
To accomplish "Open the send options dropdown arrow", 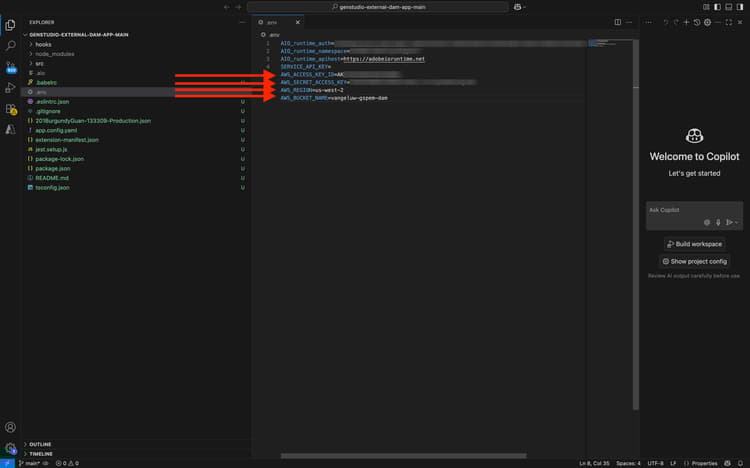I will click(x=737, y=222).
